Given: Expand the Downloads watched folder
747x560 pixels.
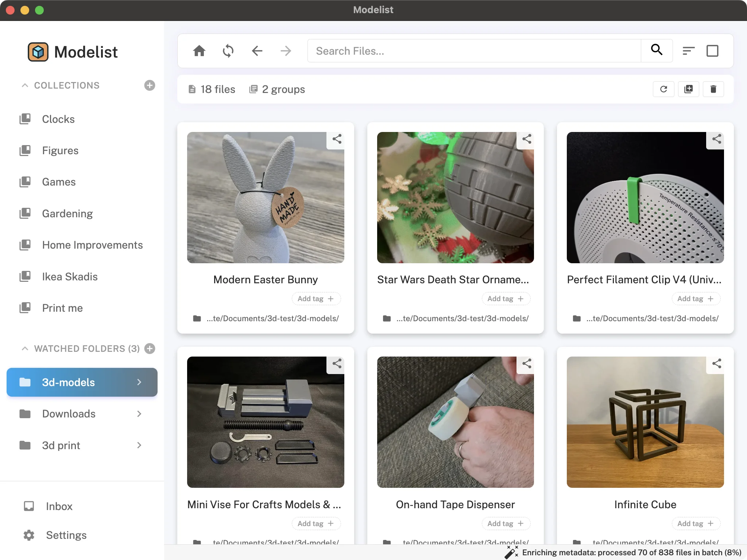Looking at the screenshot, I should pyautogui.click(x=139, y=414).
